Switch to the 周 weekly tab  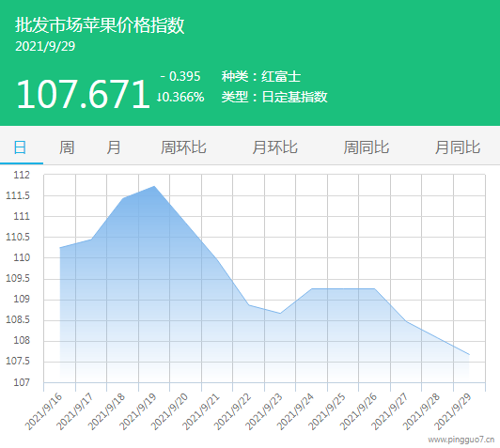pyautogui.click(x=67, y=147)
